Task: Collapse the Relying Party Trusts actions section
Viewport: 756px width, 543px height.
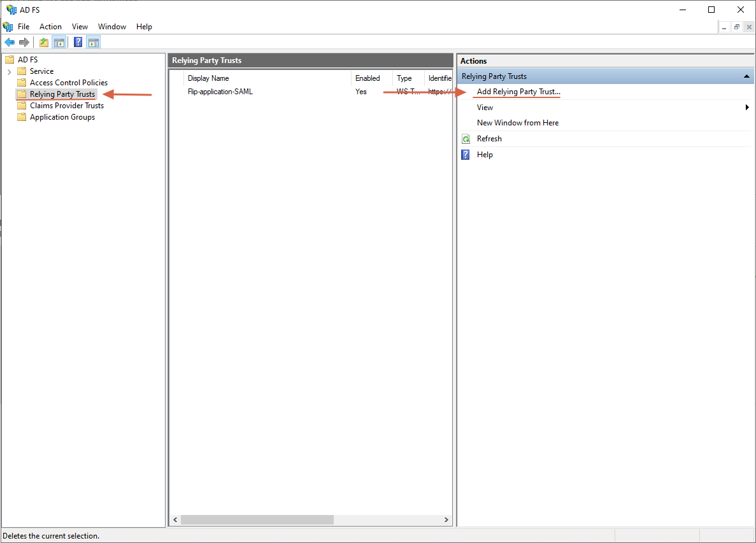Action: click(746, 76)
